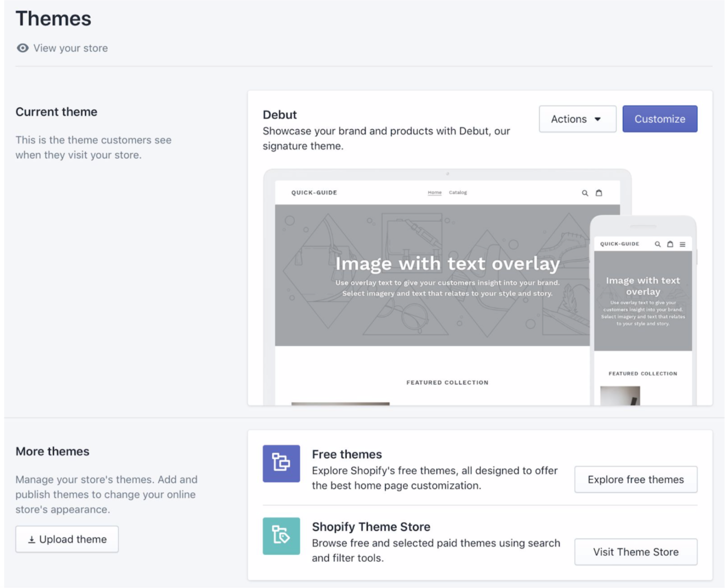This screenshot has width=725, height=588.
Task: Click Explore free themes
Action: tap(635, 479)
